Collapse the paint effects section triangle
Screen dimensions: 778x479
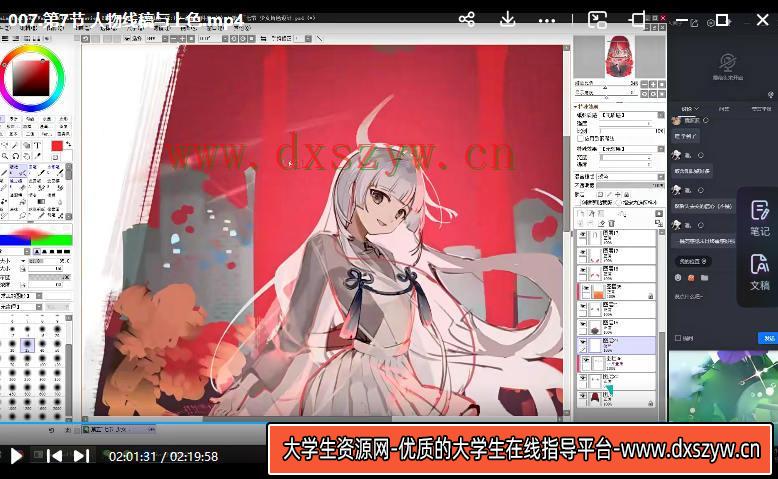[x=576, y=107]
